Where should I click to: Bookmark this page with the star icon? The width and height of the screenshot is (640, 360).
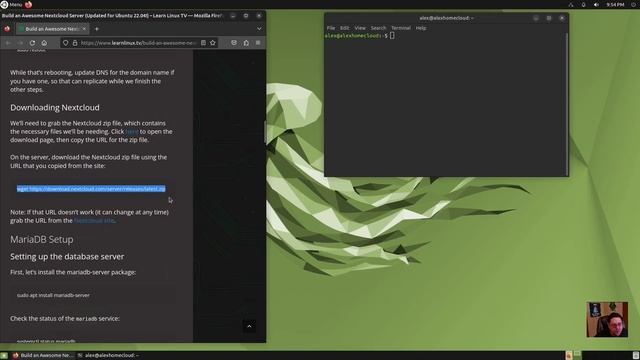[213, 43]
